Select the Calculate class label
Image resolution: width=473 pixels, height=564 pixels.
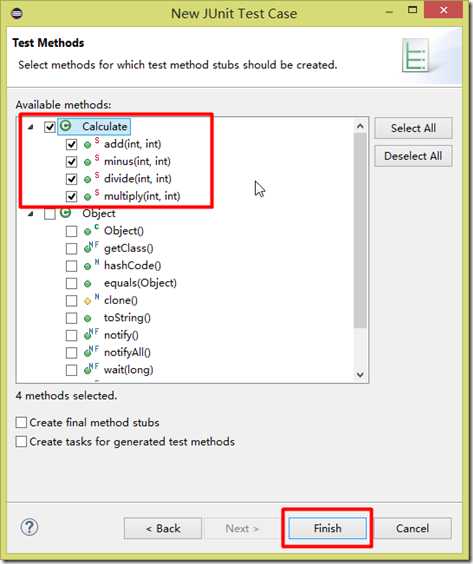point(105,127)
